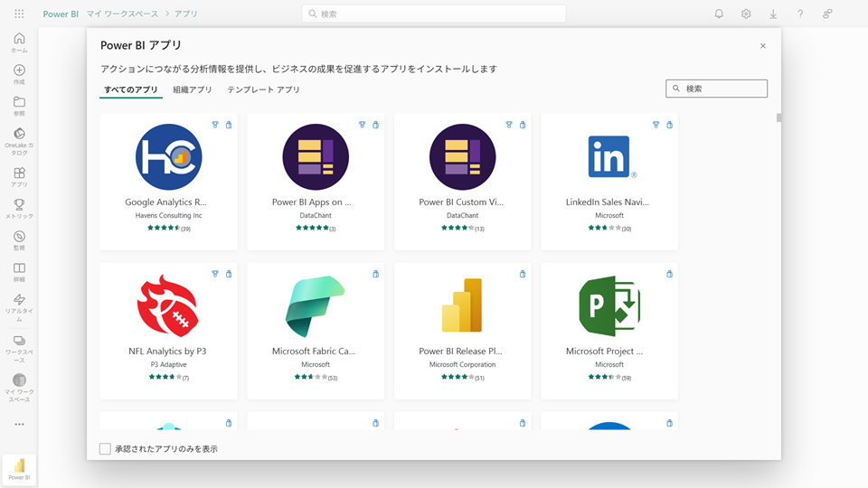The height and width of the screenshot is (488, 868).
Task: Select アプリ icon in sidebar
Action: pos(19,173)
